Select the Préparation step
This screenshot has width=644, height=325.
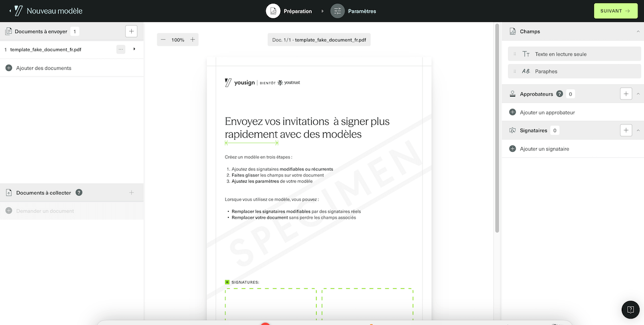point(289,11)
